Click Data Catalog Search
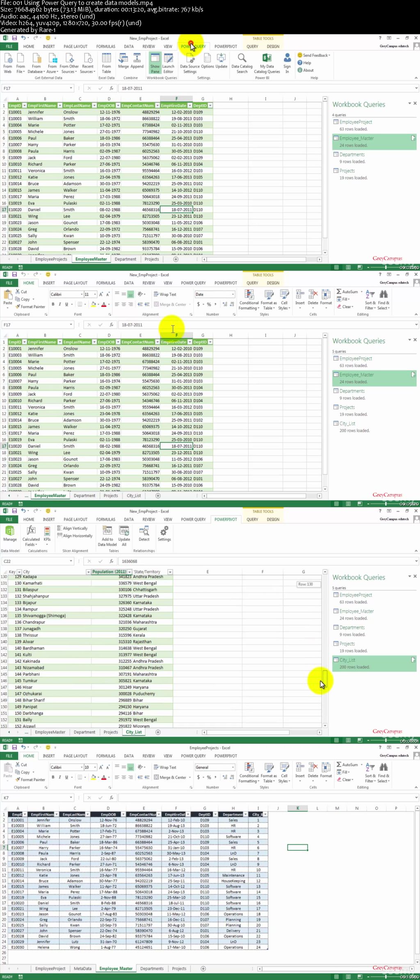This screenshot has width=420, height=980. tap(242, 63)
